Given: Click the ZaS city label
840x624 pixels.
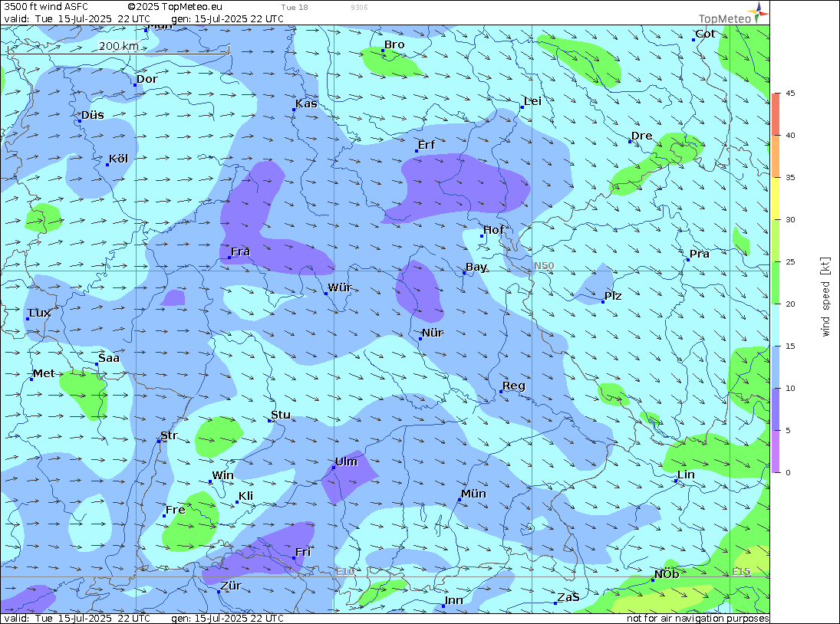Looking at the screenshot, I should (x=568, y=597).
